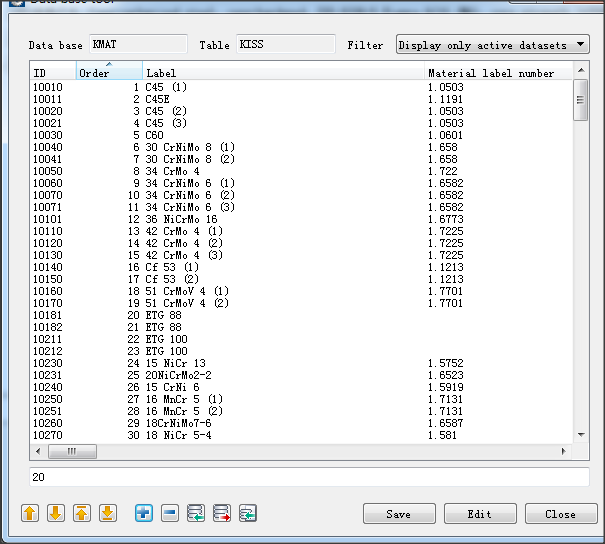Viewport: 605px width, 544px height.
Task: Click ID cell 10260
Action: click(48, 423)
